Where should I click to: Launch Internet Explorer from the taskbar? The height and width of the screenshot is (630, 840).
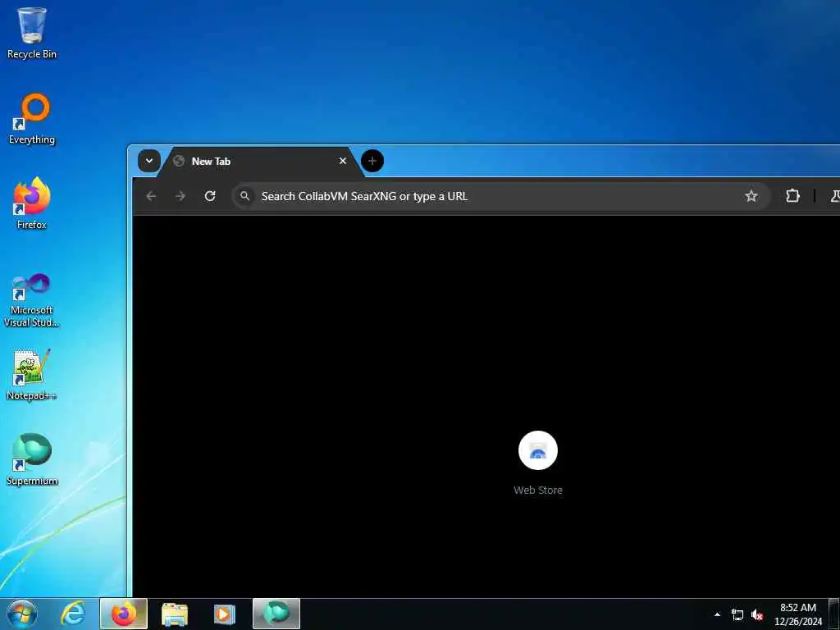pos(73,614)
